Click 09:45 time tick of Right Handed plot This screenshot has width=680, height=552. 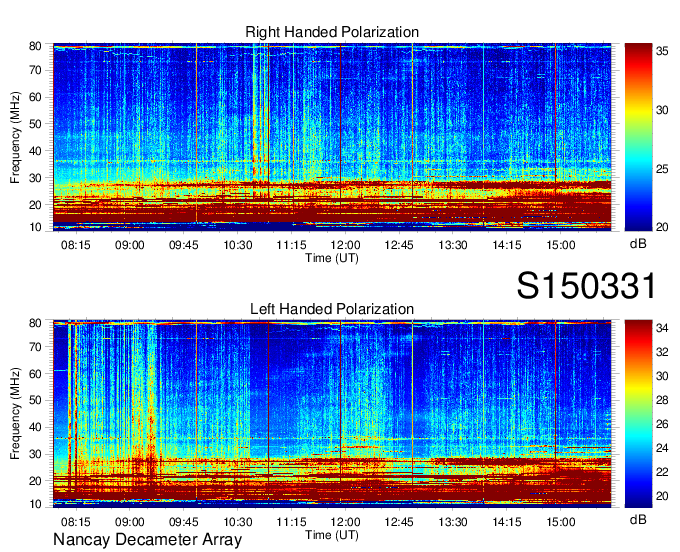pos(183,245)
